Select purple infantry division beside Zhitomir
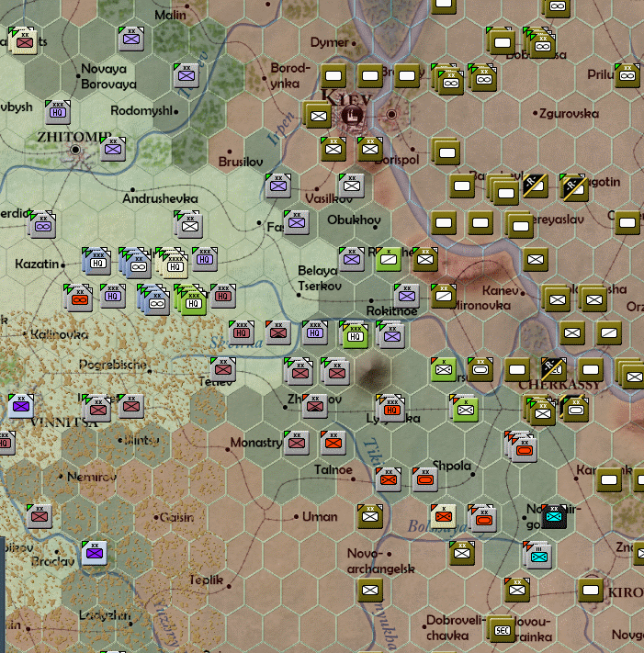 [113, 149]
